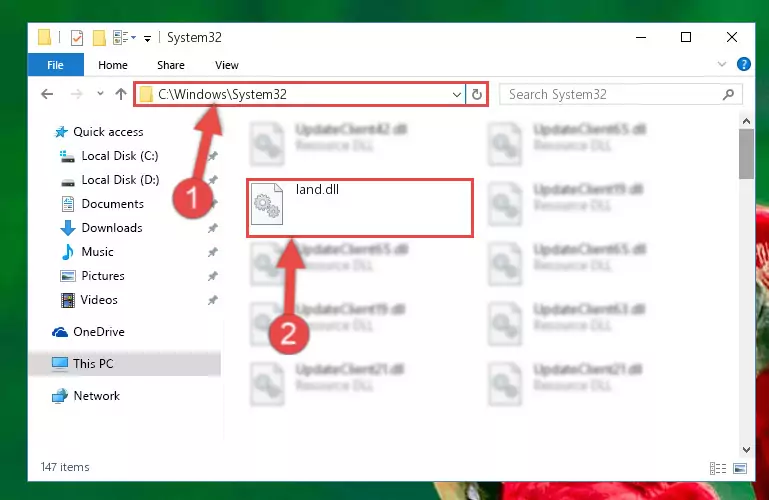Go up one folder level
Screen dimensions: 769x500
[x=121, y=94]
